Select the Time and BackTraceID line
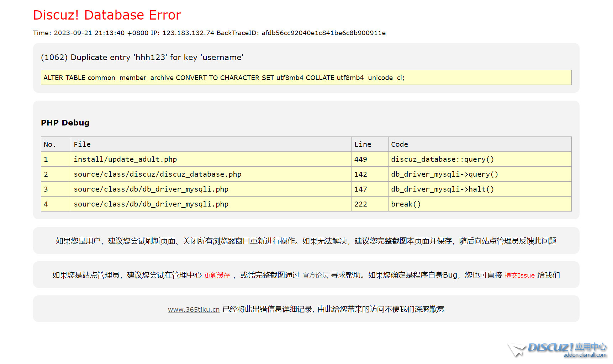613x364 pixels. pyautogui.click(x=209, y=33)
